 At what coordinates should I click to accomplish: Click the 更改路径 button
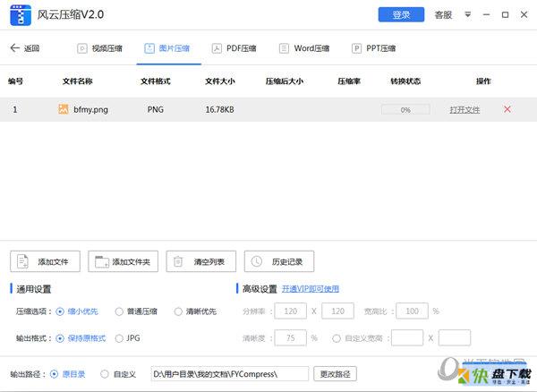pyautogui.click(x=336, y=374)
